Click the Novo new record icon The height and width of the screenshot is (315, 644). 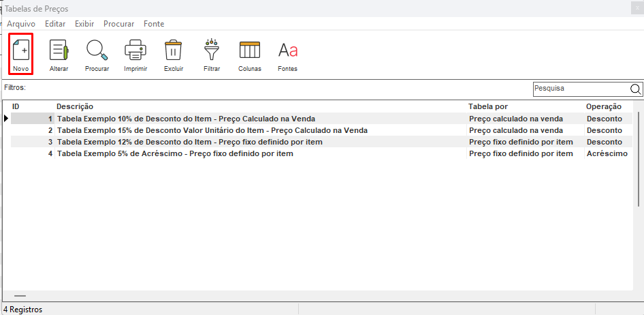tap(20, 55)
